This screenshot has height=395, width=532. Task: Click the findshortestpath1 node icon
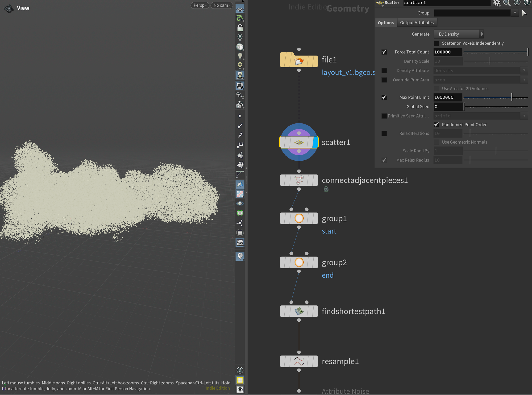click(299, 311)
